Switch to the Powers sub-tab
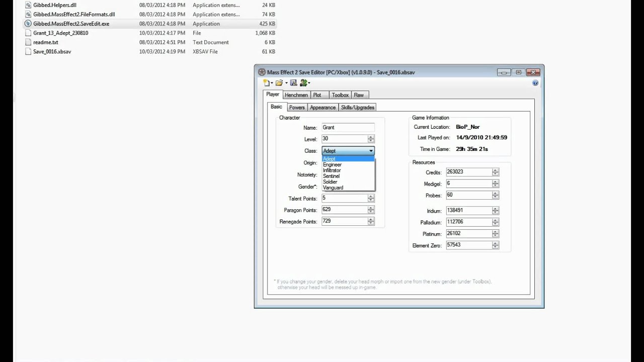 coord(297,108)
